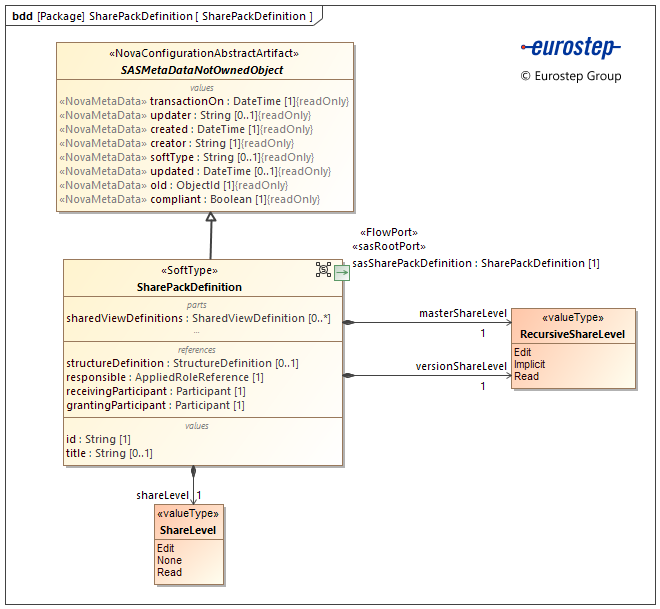This screenshot has width=660, height=609.
Task: Click the SharePackDefinition block name
Action: (189, 287)
